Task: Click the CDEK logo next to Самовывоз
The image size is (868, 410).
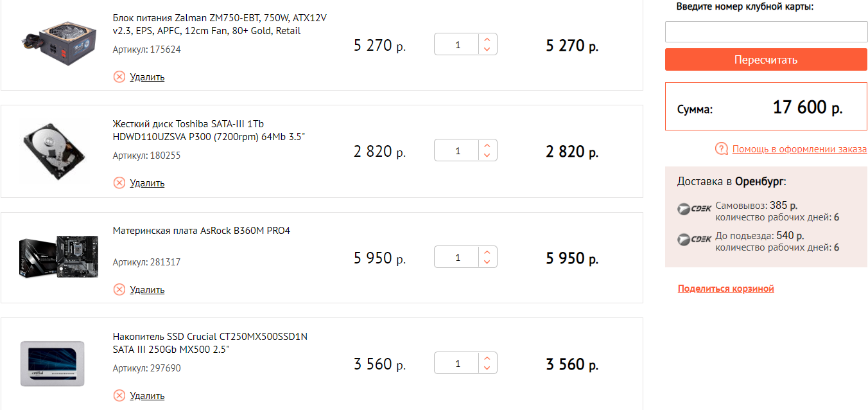Action: [695, 209]
